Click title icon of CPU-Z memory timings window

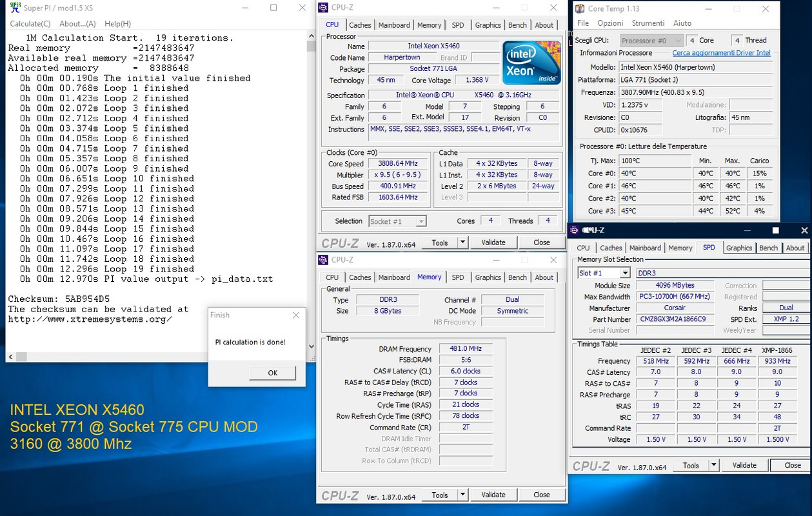[324, 259]
